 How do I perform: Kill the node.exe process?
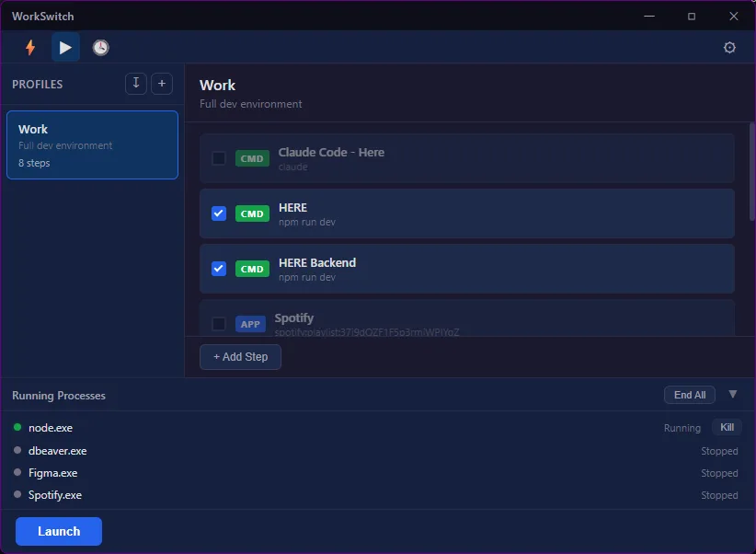tap(727, 427)
